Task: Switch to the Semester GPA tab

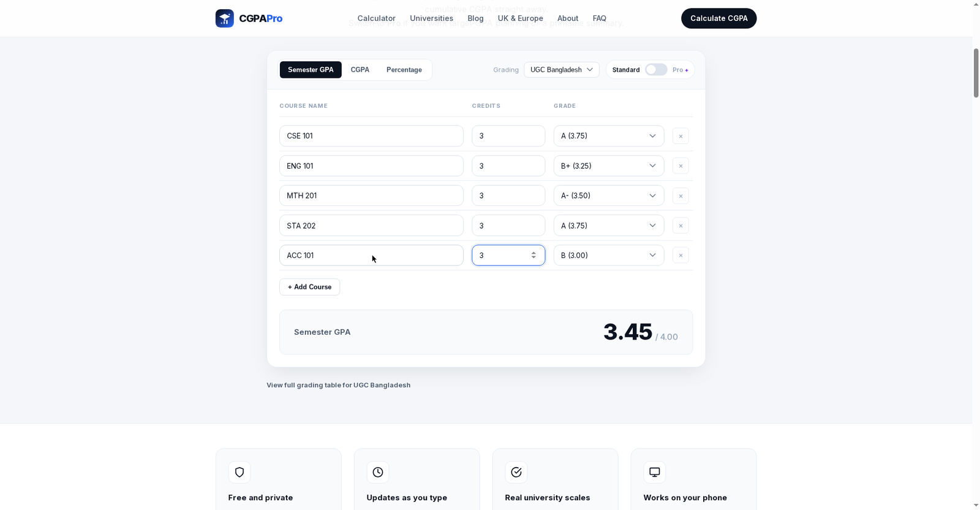Action: pyautogui.click(x=311, y=70)
